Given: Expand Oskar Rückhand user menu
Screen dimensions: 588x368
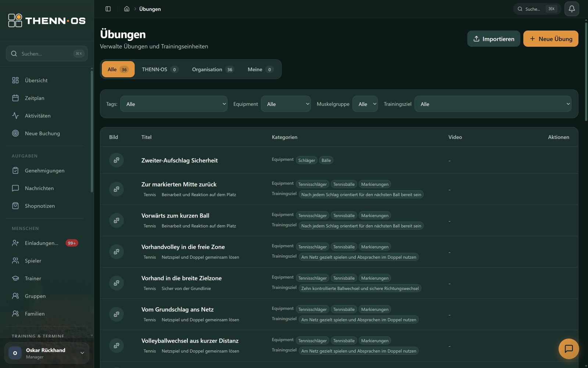Looking at the screenshot, I should (x=47, y=353).
